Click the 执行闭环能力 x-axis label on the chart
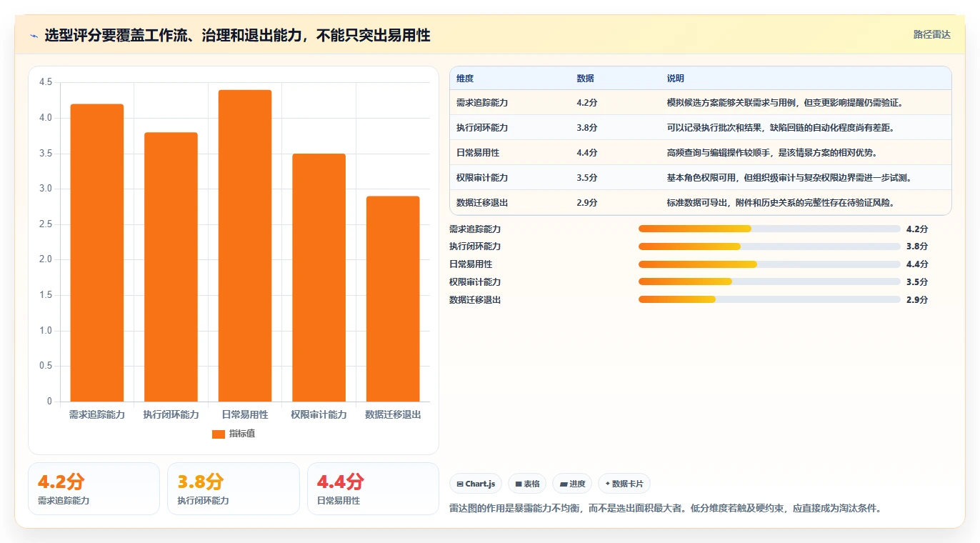Viewport: 980px width, 543px height. tap(171, 414)
